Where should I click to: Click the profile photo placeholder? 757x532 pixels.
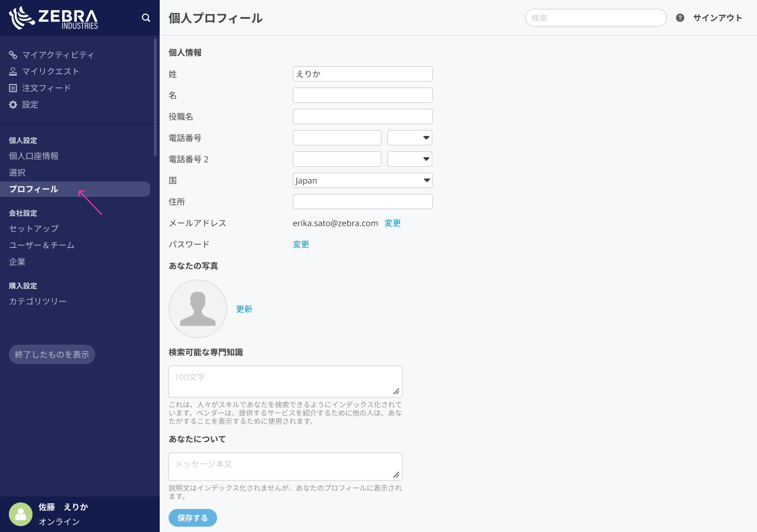click(x=198, y=309)
